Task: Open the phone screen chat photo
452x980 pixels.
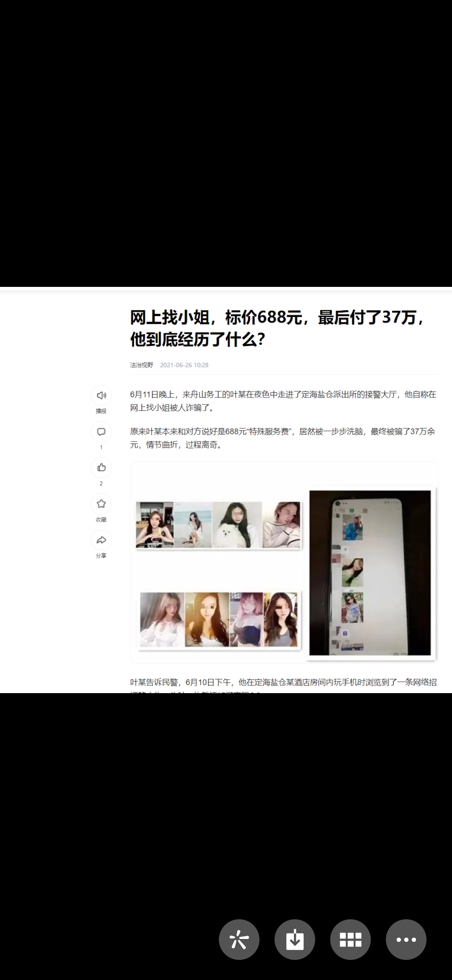Action: pyautogui.click(x=370, y=573)
